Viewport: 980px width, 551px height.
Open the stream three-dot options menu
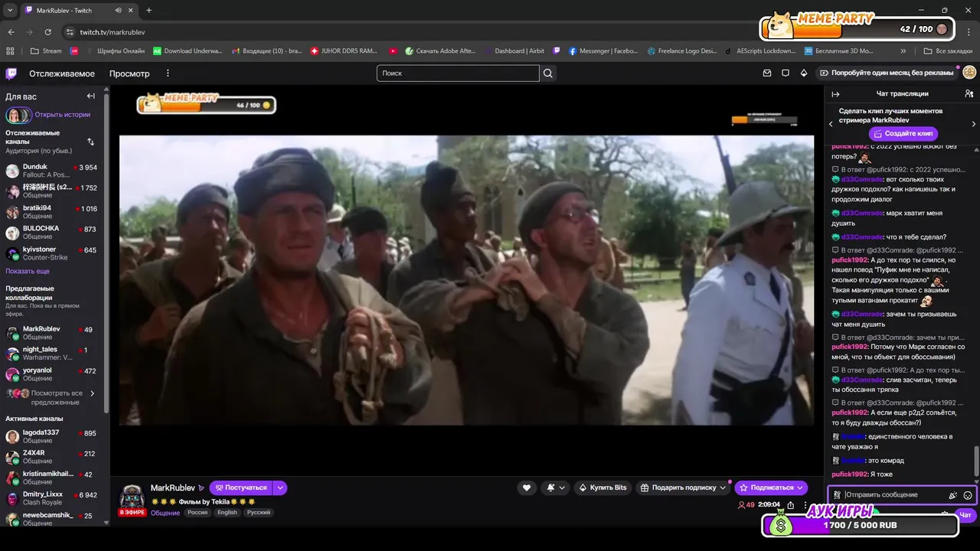point(805,505)
